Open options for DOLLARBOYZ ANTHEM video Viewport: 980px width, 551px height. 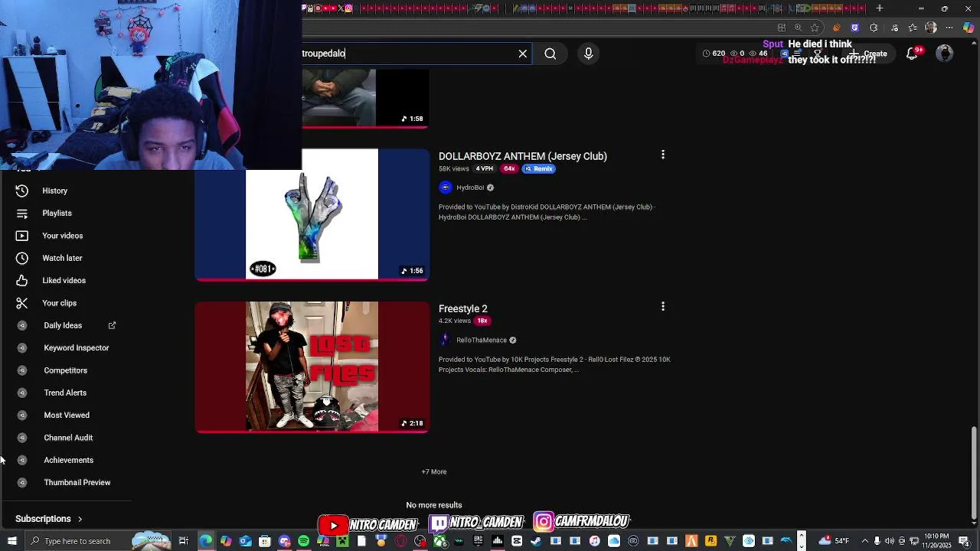[663, 155]
